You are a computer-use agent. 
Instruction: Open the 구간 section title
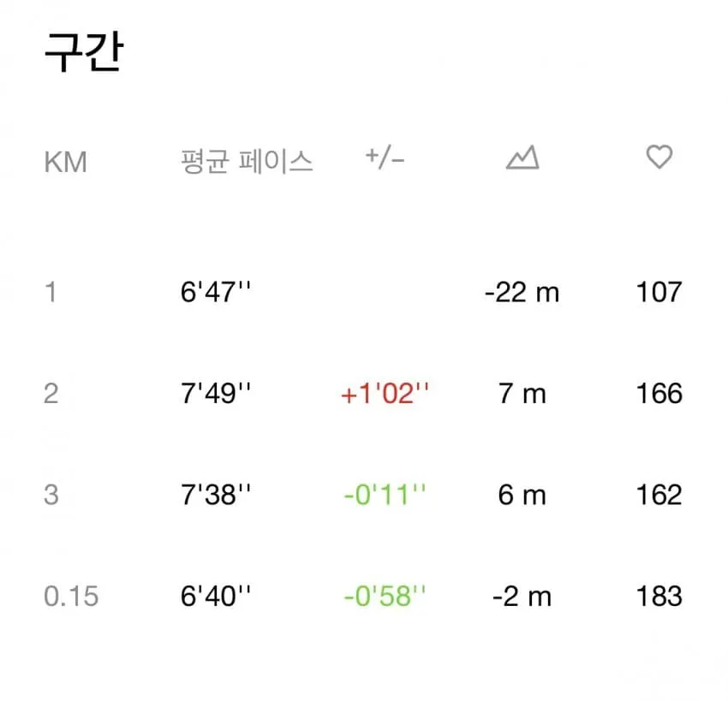(x=84, y=51)
